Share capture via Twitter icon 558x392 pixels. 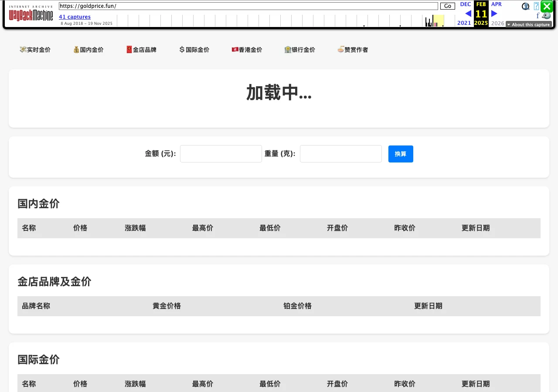pyautogui.click(x=547, y=16)
